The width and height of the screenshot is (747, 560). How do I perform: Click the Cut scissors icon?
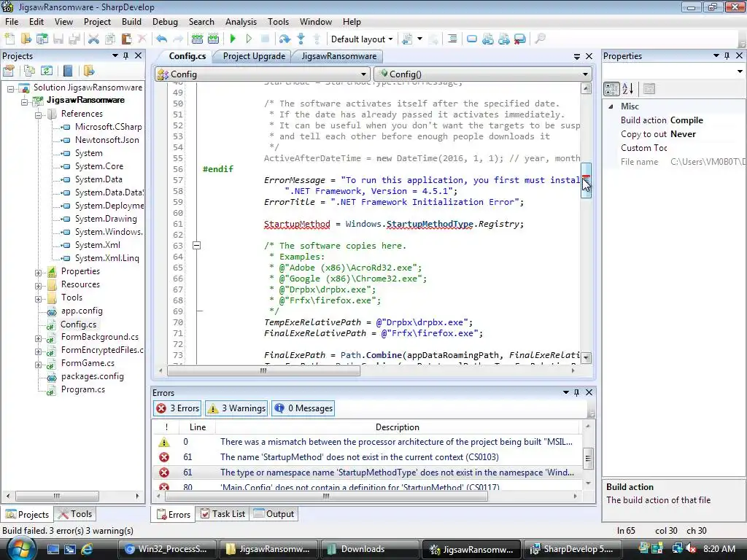pos(94,39)
